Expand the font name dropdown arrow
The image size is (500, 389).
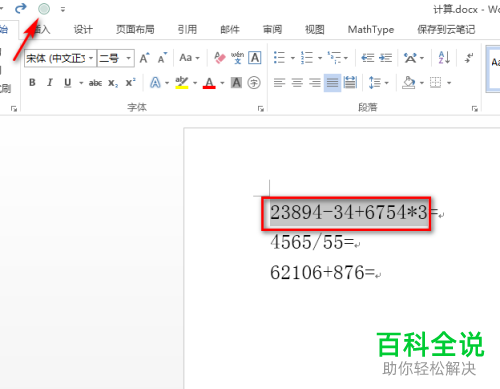tap(91, 58)
